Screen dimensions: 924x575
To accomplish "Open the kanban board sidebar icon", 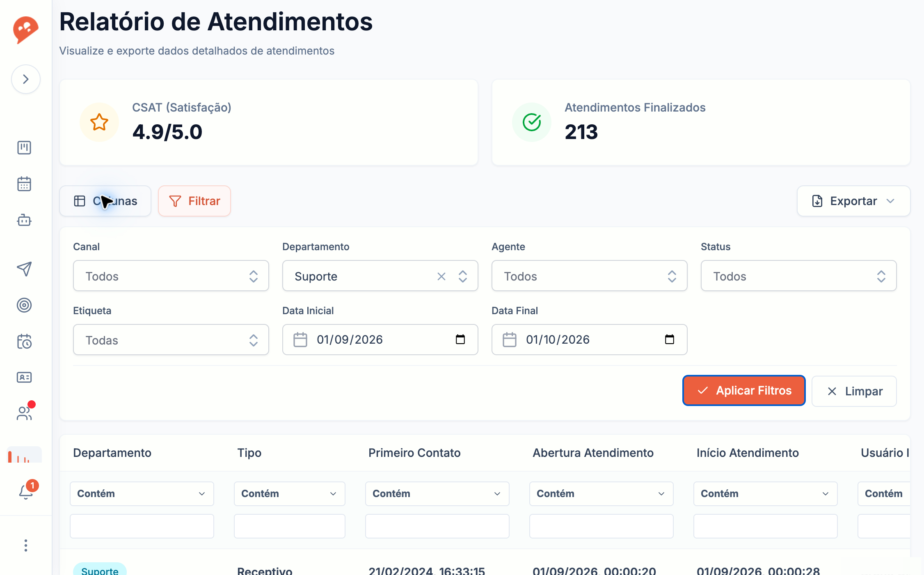I will coord(24,148).
